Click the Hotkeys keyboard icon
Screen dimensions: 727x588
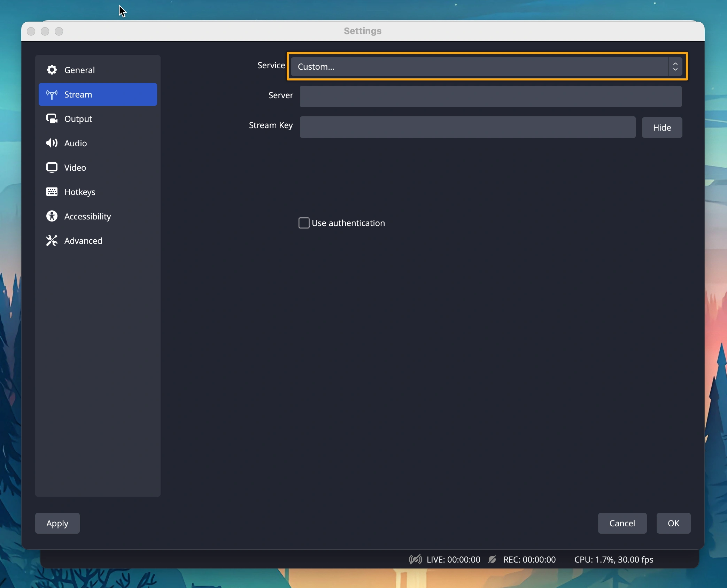[52, 192]
